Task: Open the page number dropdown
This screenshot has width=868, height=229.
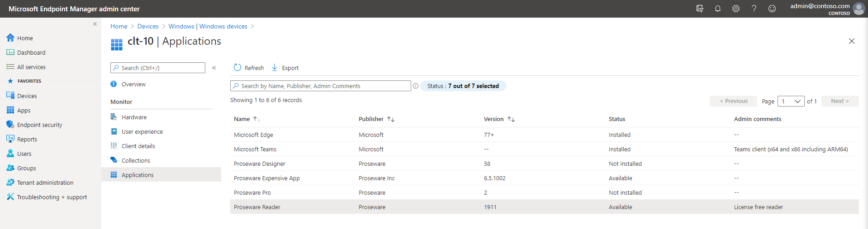Action: (791, 101)
